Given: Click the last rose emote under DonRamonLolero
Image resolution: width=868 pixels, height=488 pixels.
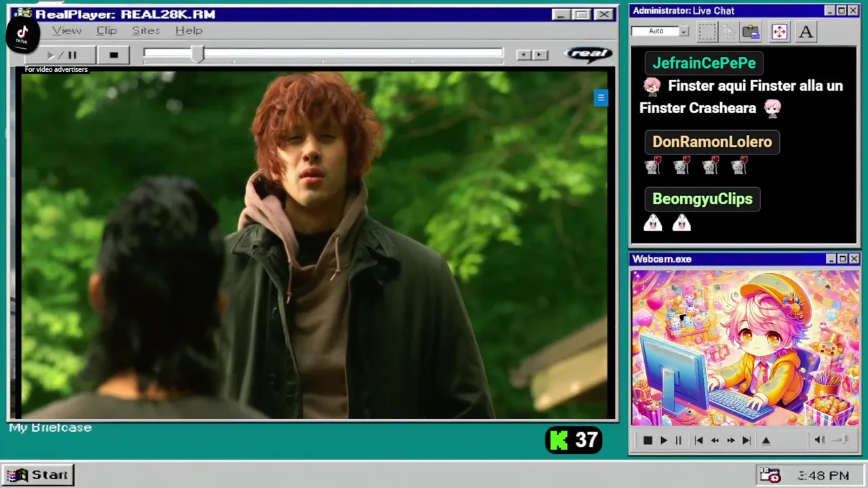Looking at the screenshot, I should click(739, 165).
